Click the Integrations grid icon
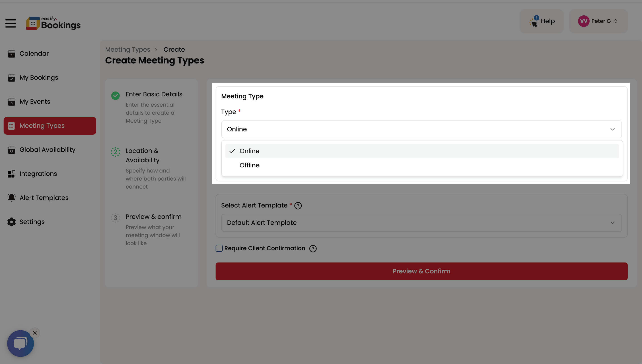The height and width of the screenshot is (364, 642). (x=11, y=174)
